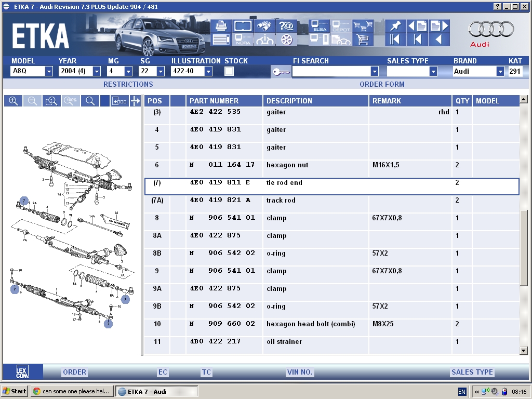Click the PART NUMBER column header
The width and height of the screenshot is (532, 399).
click(x=224, y=101)
